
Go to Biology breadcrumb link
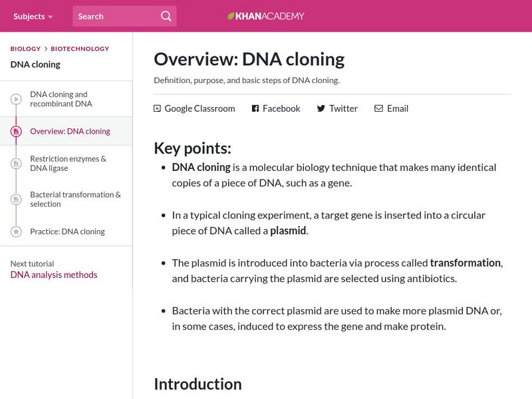(25, 49)
